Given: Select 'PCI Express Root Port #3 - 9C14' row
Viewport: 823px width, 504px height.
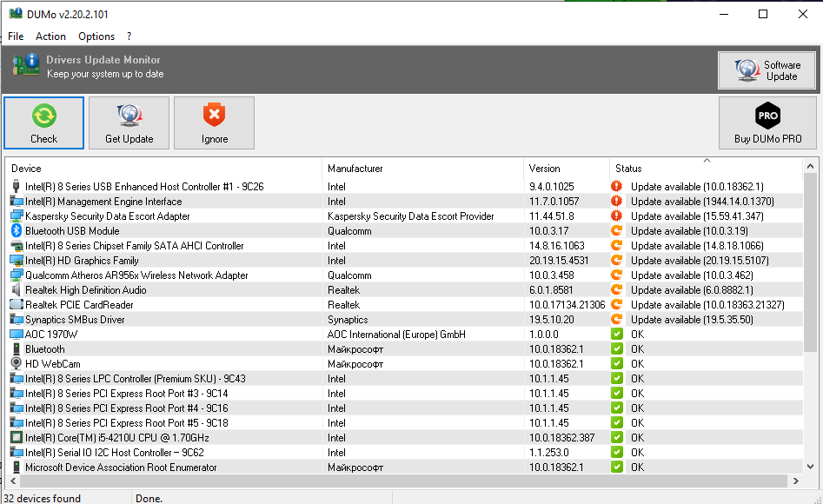Looking at the screenshot, I should [x=404, y=394].
